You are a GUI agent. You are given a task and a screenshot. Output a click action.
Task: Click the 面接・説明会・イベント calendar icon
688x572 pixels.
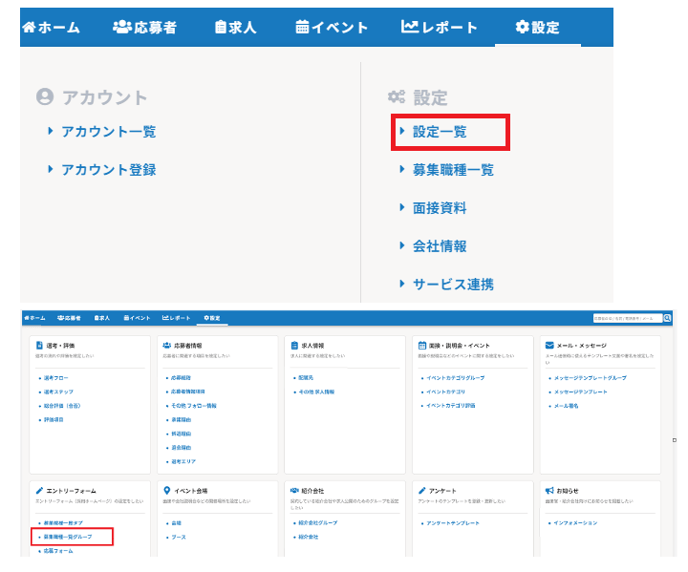(x=422, y=345)
